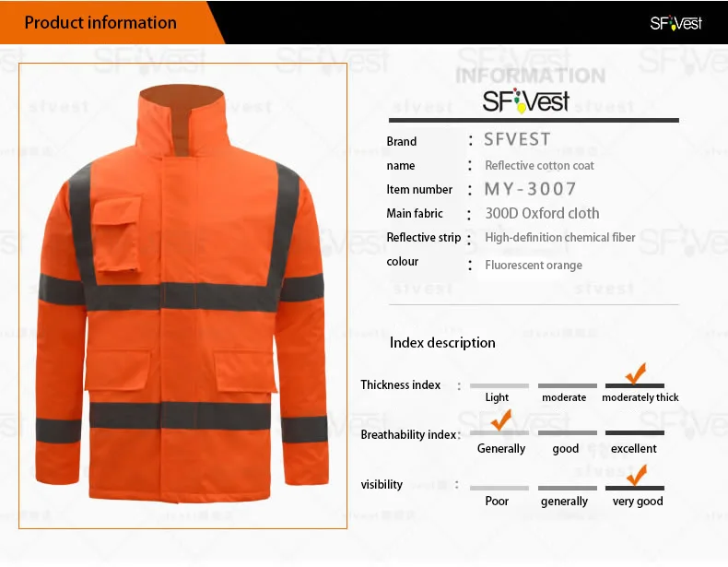Click the colour field label
728x567 pixels.
point(402,262)
